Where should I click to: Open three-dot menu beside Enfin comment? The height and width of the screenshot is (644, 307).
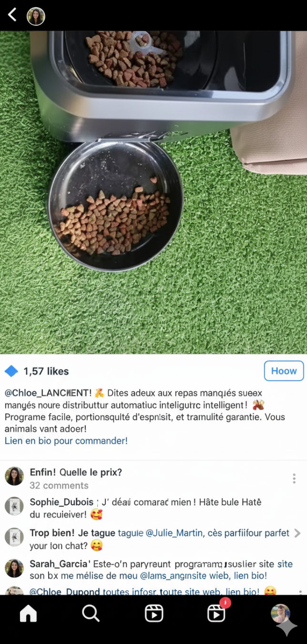(x=294, y=478)
